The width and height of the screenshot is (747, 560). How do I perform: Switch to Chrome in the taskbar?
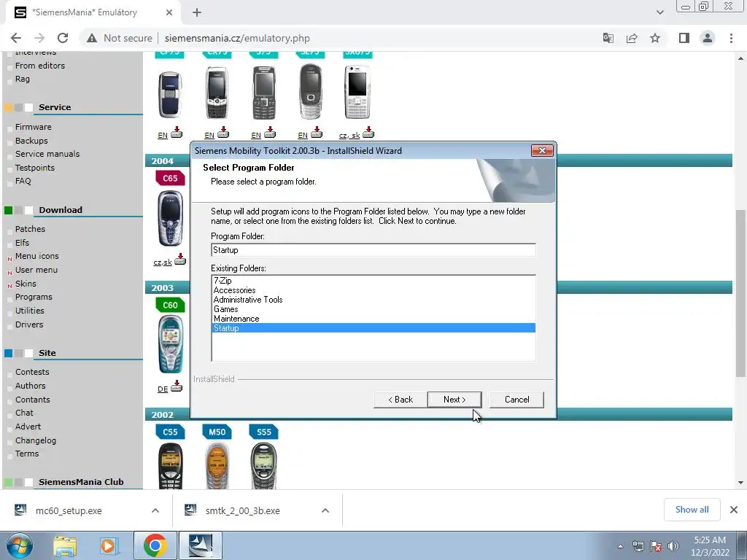coord(155,545)
